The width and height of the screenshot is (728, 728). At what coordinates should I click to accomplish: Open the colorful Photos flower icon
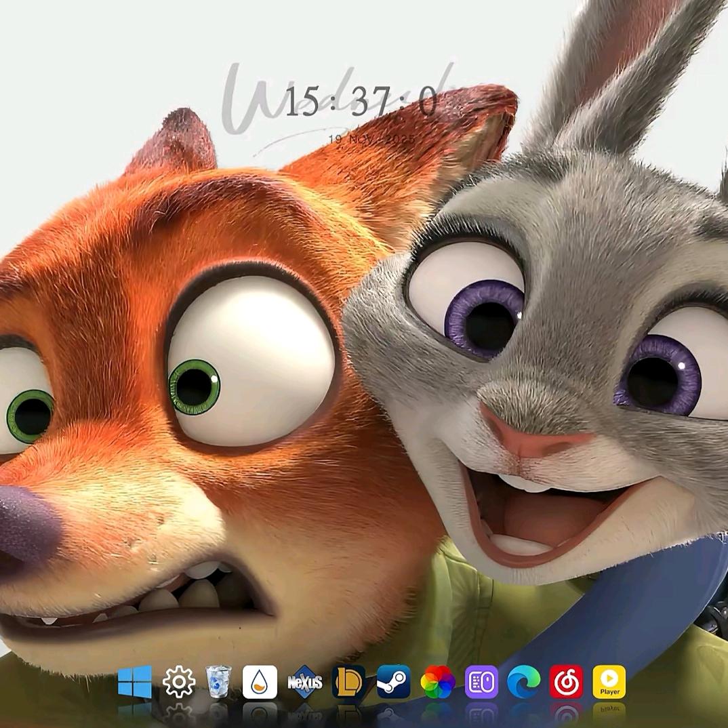pos(437,682)
